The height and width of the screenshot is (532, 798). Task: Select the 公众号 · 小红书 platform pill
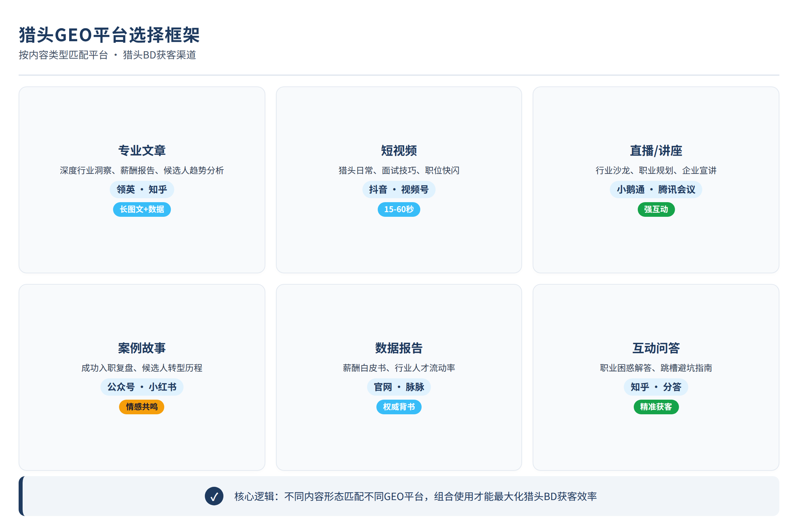(x=142, y=387)
